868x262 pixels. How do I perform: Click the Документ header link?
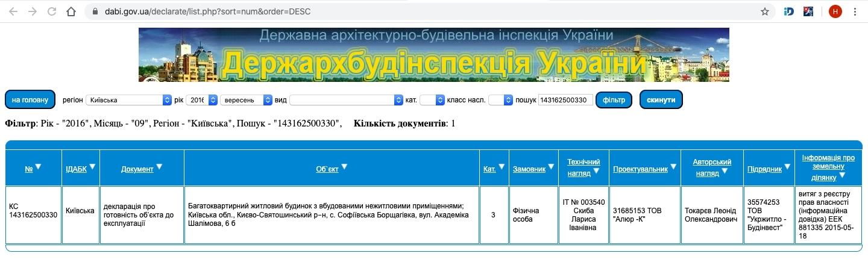(x=137, y=169)
